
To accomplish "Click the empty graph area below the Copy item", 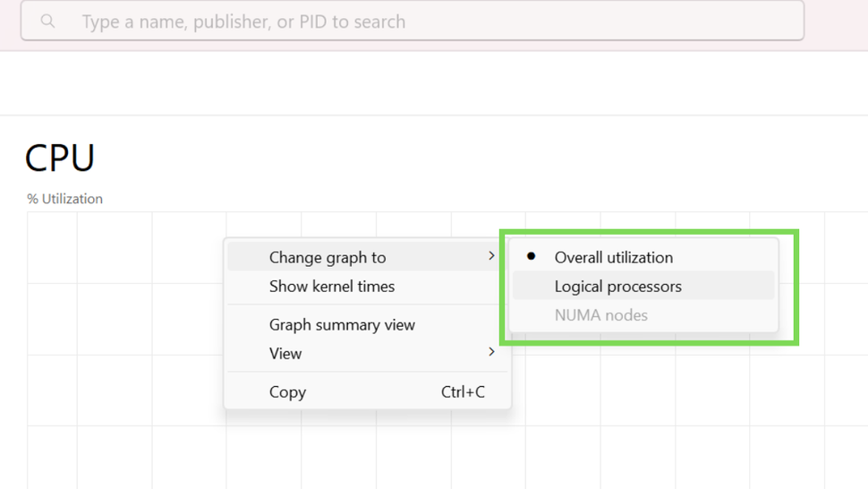I will coord(358,452).
